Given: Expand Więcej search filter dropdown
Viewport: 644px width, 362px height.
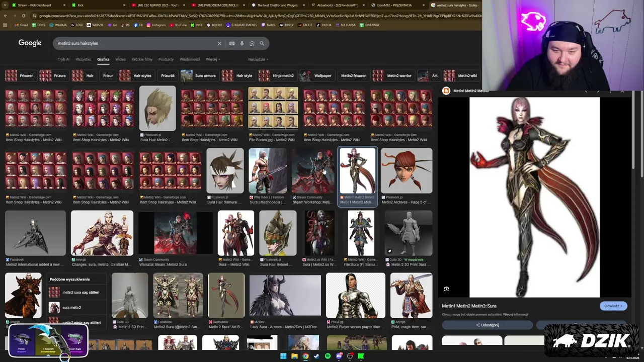Looking at the screenshot, I should coord(212,59).
